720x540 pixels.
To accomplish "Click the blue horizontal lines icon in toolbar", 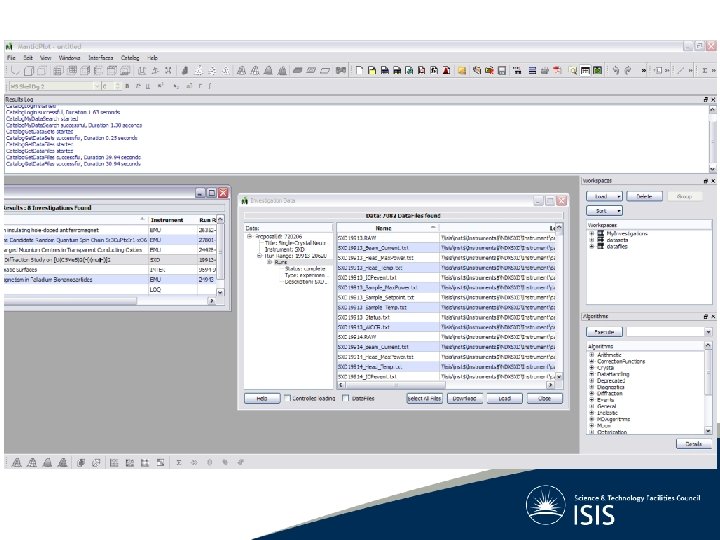I will pyautogui.click(x=532, y=70).
